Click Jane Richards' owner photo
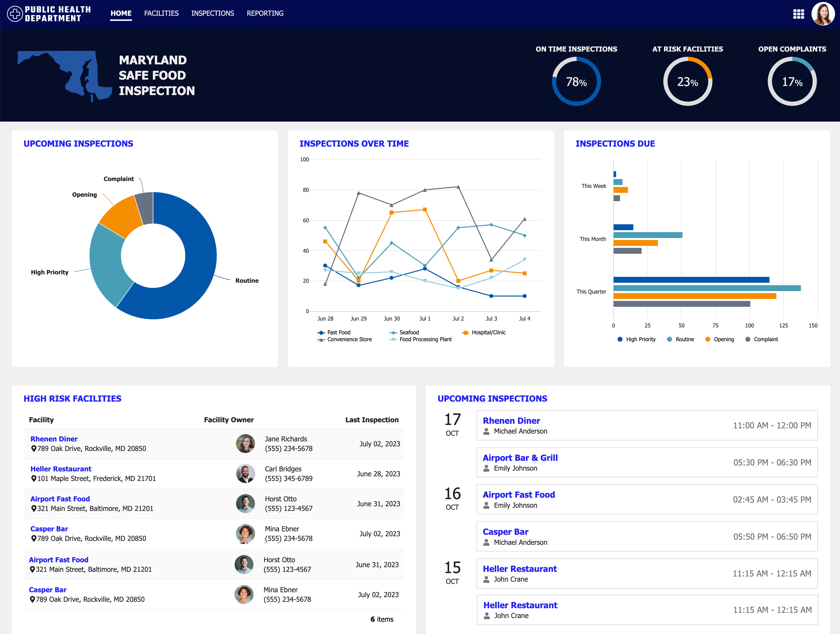This screenshot has height=634, width=840. tap(245, 443)
